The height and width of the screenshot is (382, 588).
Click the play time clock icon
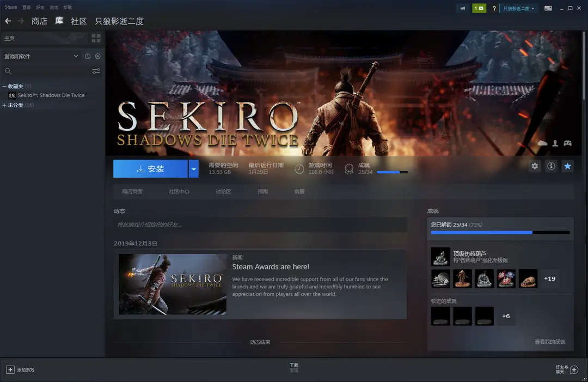299,169
